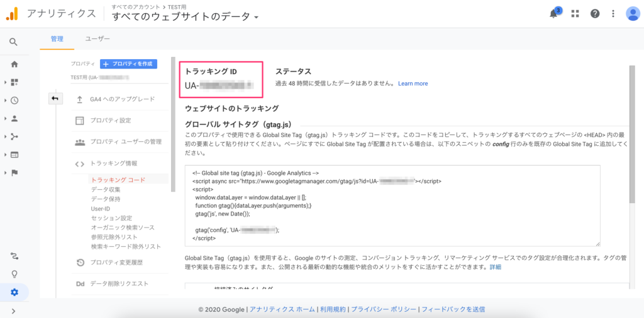Select データ収集 menu item
The width and height of the screenshot is (644, 318).
coord(106,190)
